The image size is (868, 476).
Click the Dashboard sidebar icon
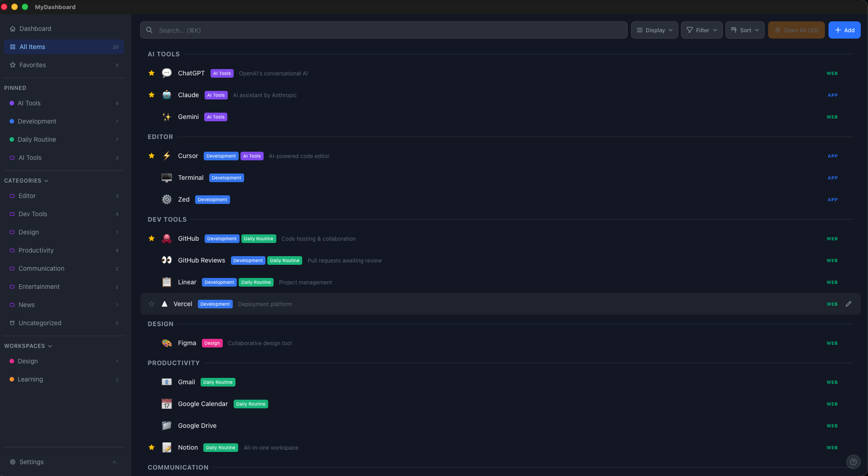(x=12, y=28)
